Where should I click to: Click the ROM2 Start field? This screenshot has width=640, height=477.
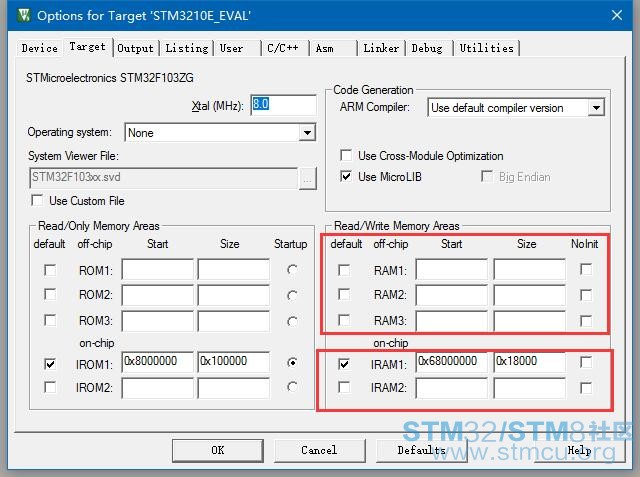(158, 295)
